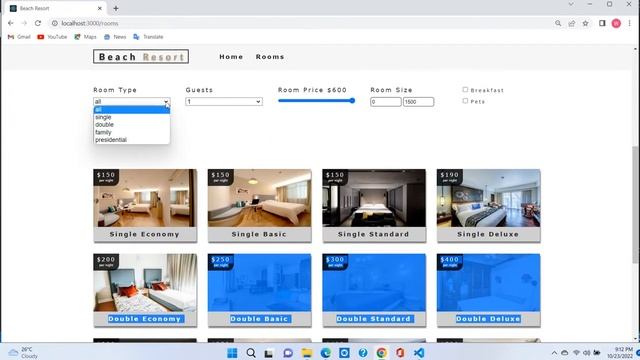Open Double Standard room card
This screenshot has height=360, width=640.
tap(374, 290)
